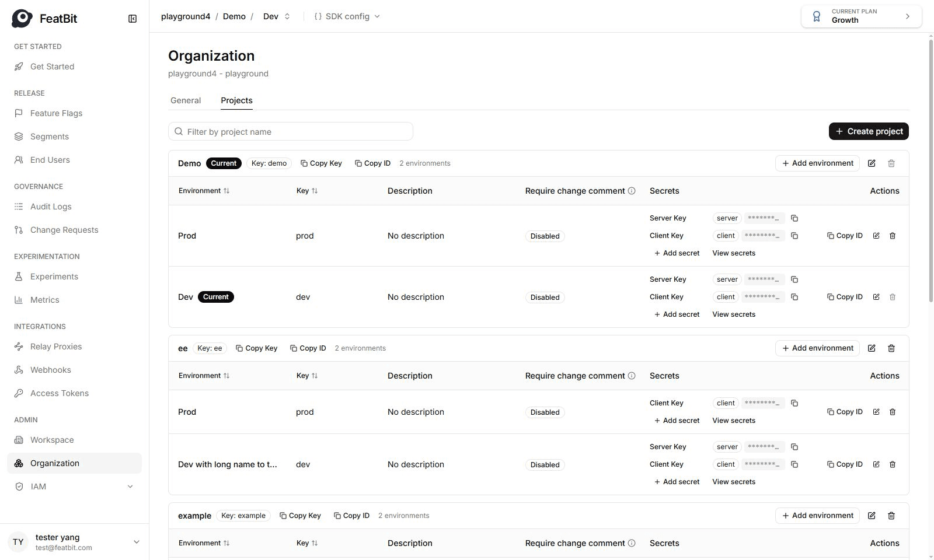Delete the ee project with the trash icon

[891, 348]
